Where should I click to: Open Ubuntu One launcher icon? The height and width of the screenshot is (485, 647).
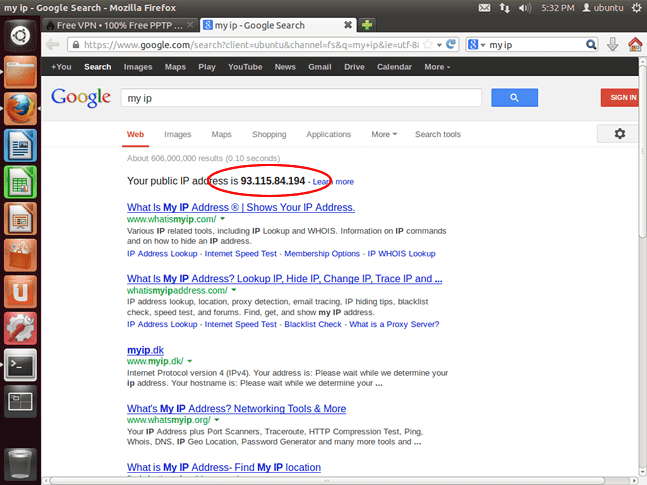[20, 292]
